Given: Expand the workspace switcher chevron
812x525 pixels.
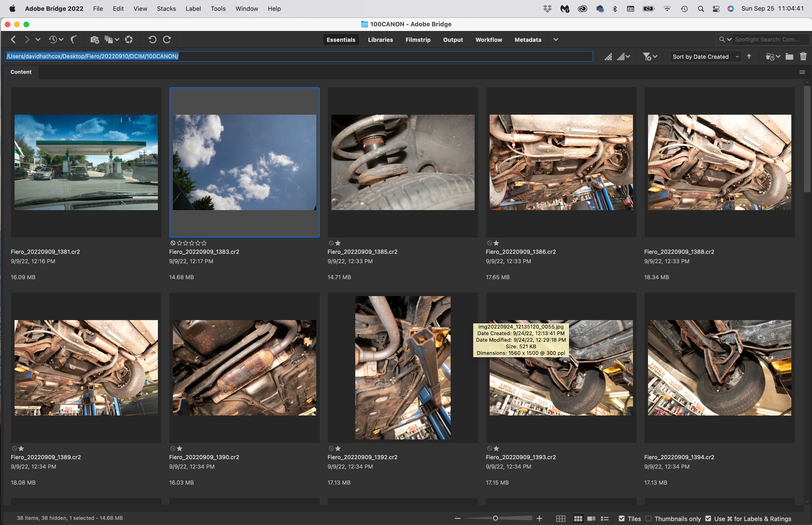Looking at the screenshot, I should pyautogui.click(x=556, y=39).
